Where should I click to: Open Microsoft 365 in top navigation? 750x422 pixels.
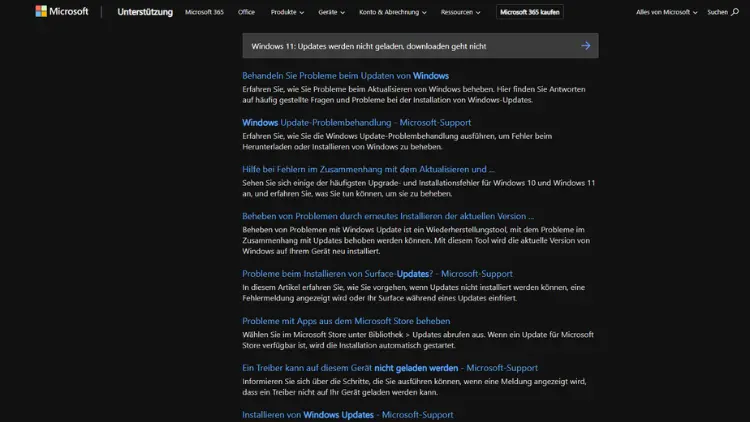(x=204, y=12)
